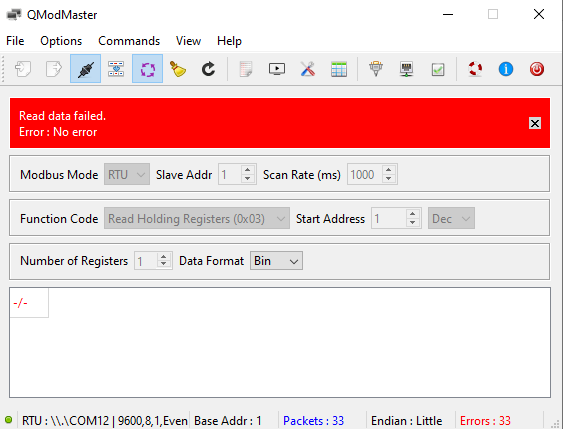
Task: Open the Help menu
Action: [229, 41]
